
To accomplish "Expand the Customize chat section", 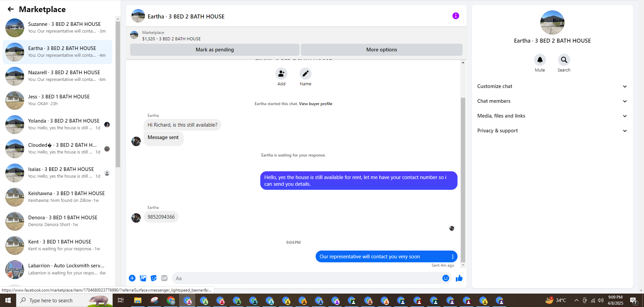I will 552,86.
